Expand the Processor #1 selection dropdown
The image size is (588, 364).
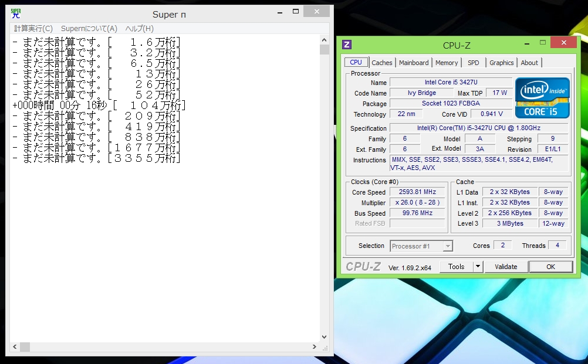[448, 246]
